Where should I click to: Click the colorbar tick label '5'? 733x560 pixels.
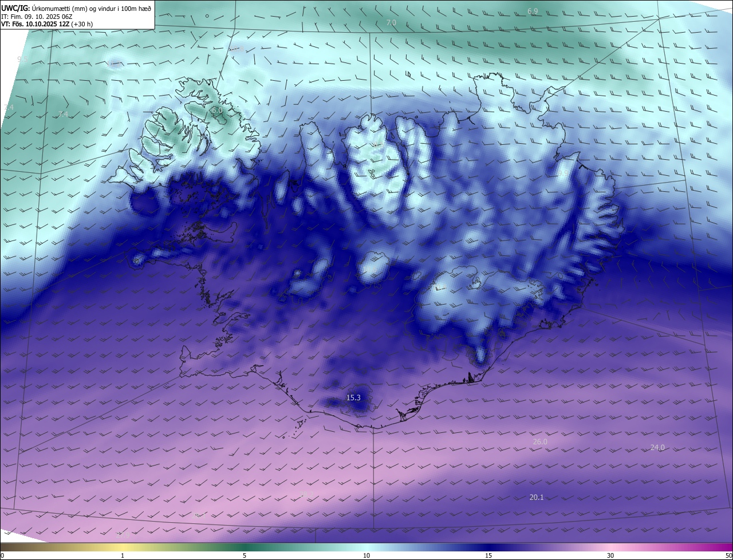coord(245,555)
